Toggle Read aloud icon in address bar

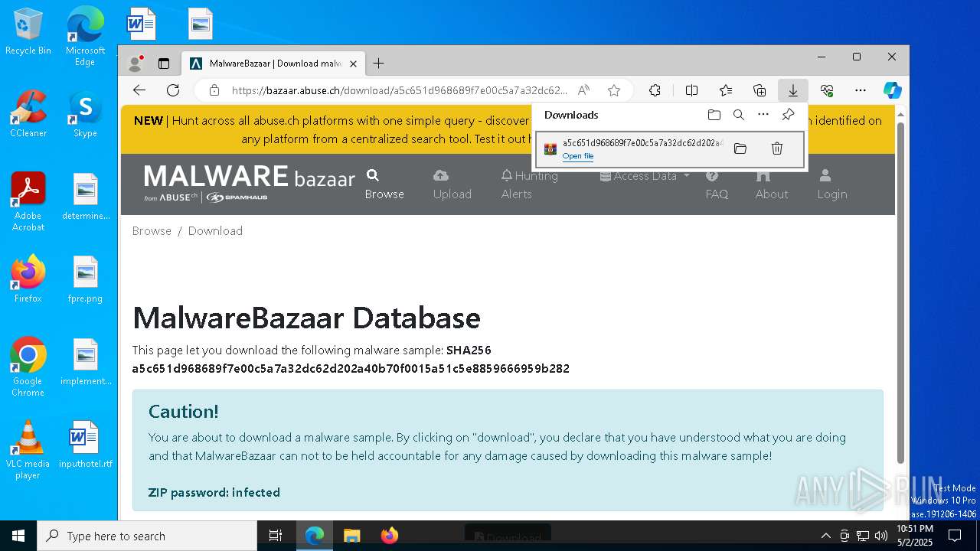[x=583, y=90]
